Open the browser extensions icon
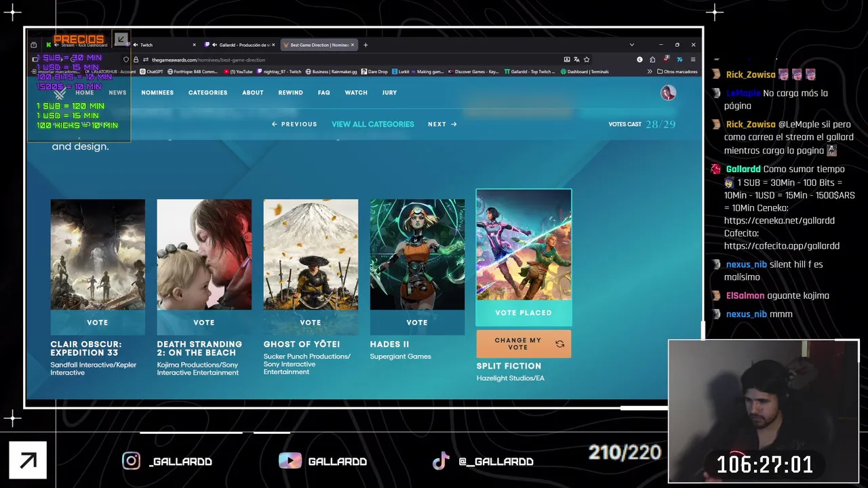 pos(652,60)
